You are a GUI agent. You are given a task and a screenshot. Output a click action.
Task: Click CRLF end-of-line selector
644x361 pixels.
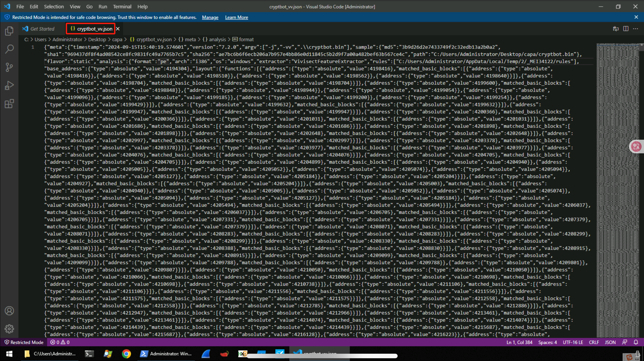tap(594, 342)
